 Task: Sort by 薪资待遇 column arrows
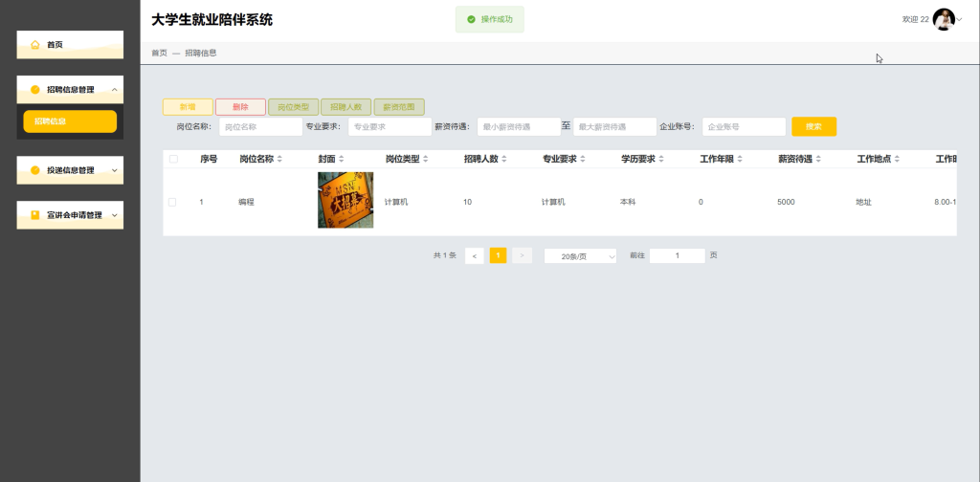[818, 159]
